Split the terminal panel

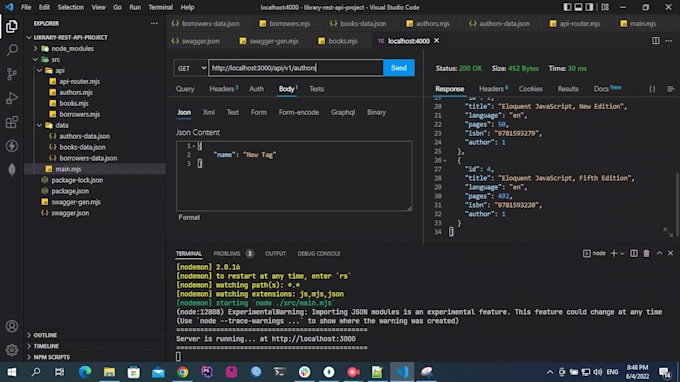tap(634, 253)
